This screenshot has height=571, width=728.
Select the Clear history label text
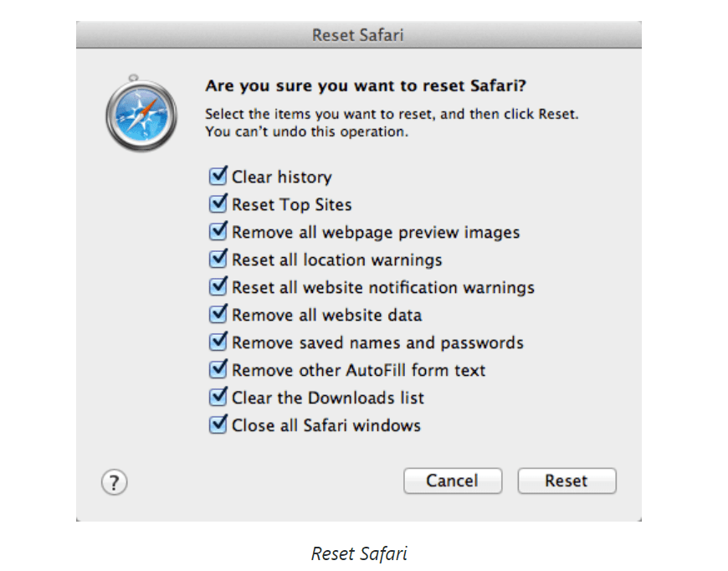tap(282, 177)
